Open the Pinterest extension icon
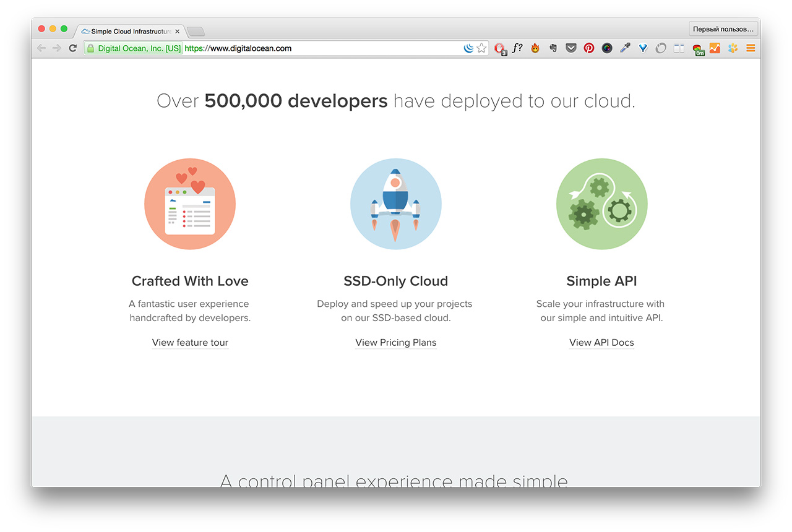The image size is (792, 532). click(x=589, y=48)
